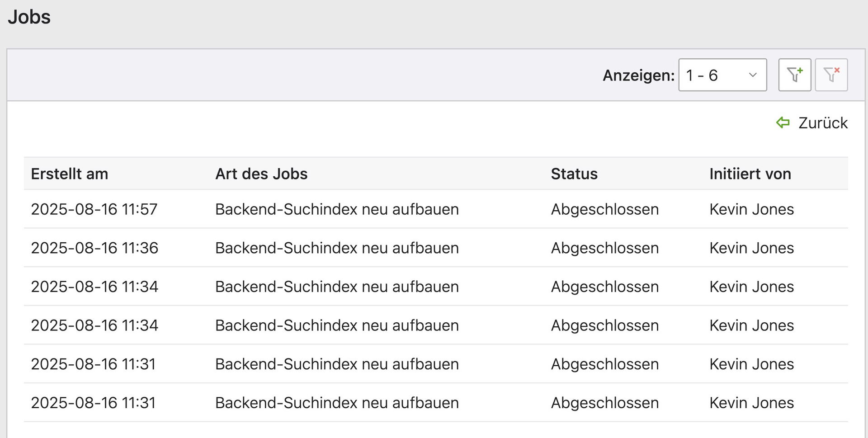This screenshot has height=438, width=868.
Task: Select the job timestamp 2025-08-16 11:57
Action: (x=94, y=209)
